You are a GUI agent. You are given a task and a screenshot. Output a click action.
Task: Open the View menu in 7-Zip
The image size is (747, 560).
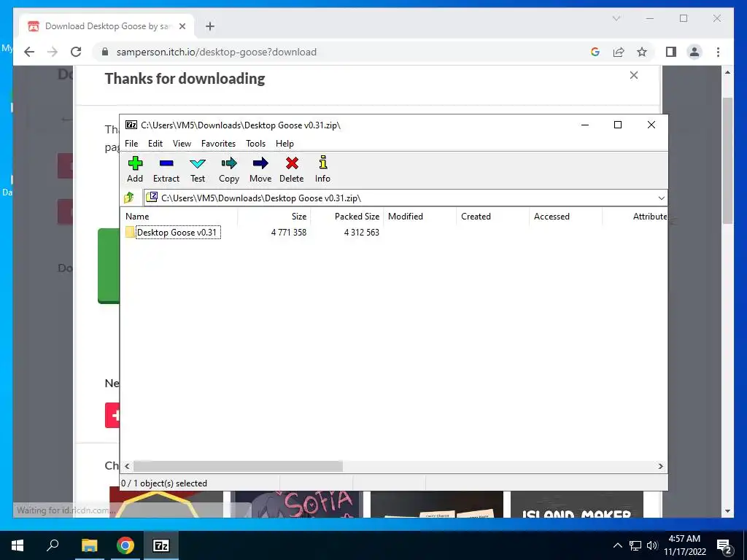(x=182, y=144)
